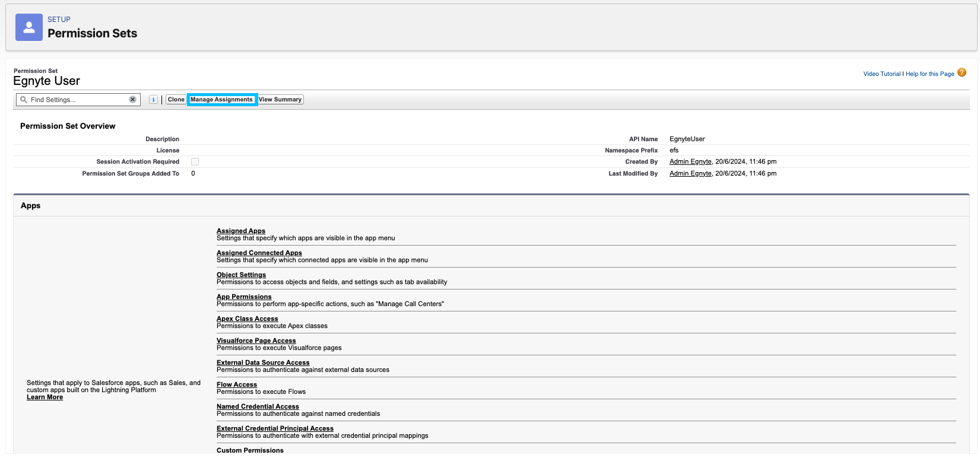Click the SETUP breadcrumb label
Image resolution: width=980 pixels, height=458 pixels.
click(59, 20)
